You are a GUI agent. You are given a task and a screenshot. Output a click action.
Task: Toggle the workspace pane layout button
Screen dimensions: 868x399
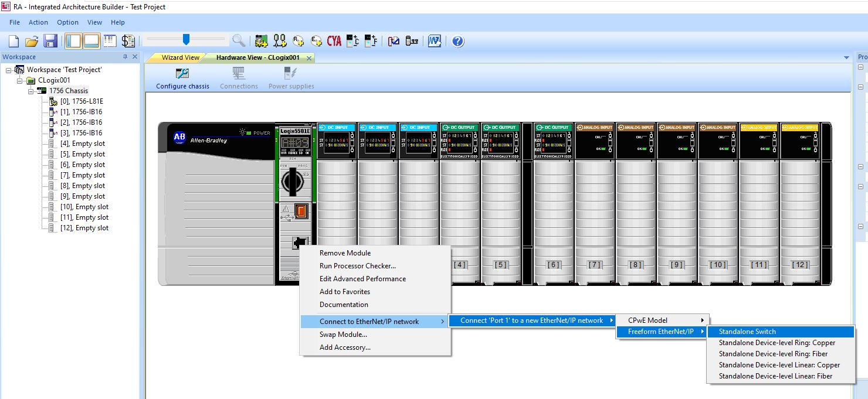click(x=73, y=41)
